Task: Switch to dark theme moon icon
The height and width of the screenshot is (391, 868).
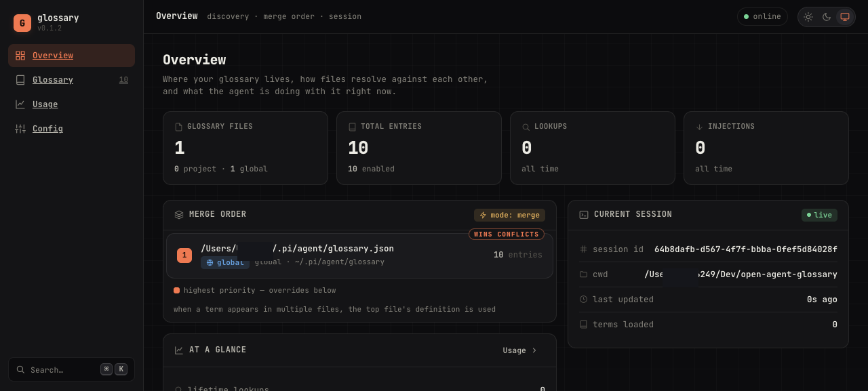Action: (827, 17)
